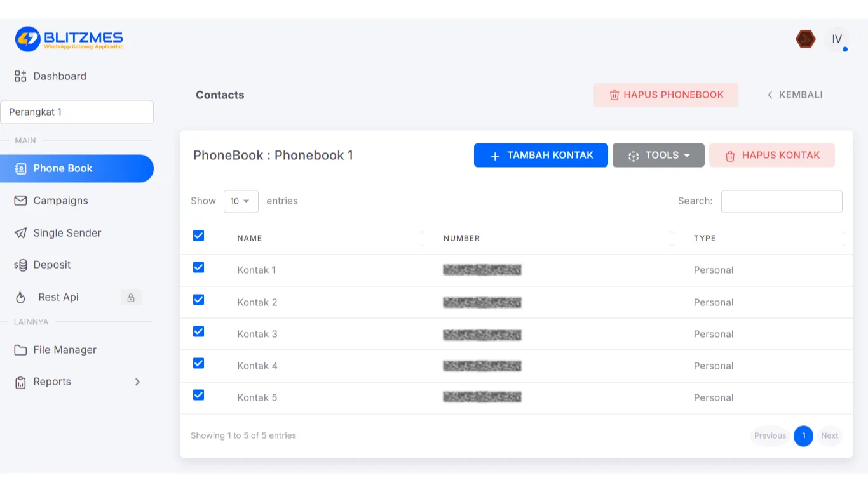
Task: Click the Single Sender paper plane icon
Action: 20,233
